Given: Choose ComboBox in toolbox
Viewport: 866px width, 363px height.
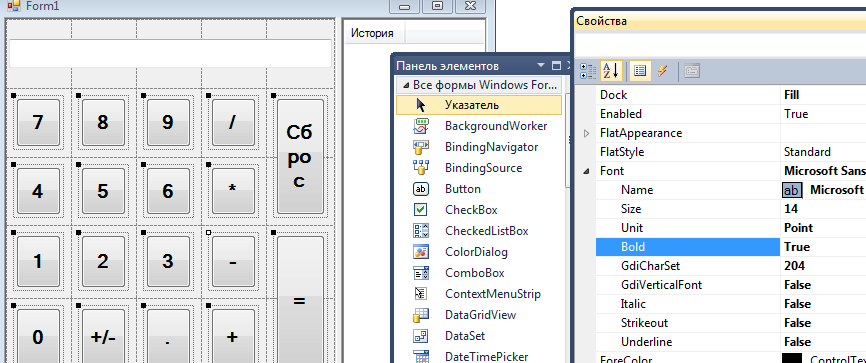Looking at the screenshot, I should tap(479, 273).
